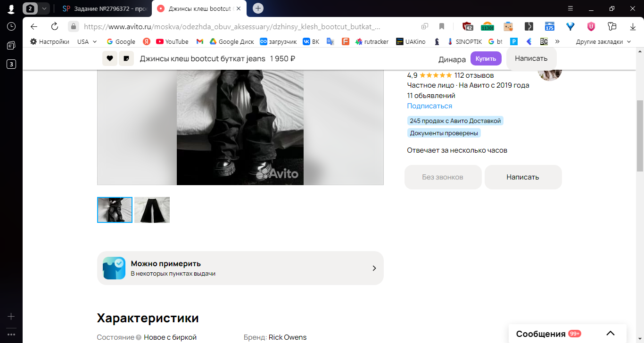Viewport: 644px width, 343px height.
Task: Select the second flared jeans thumbnail
Action: click(x=152, y=210)
